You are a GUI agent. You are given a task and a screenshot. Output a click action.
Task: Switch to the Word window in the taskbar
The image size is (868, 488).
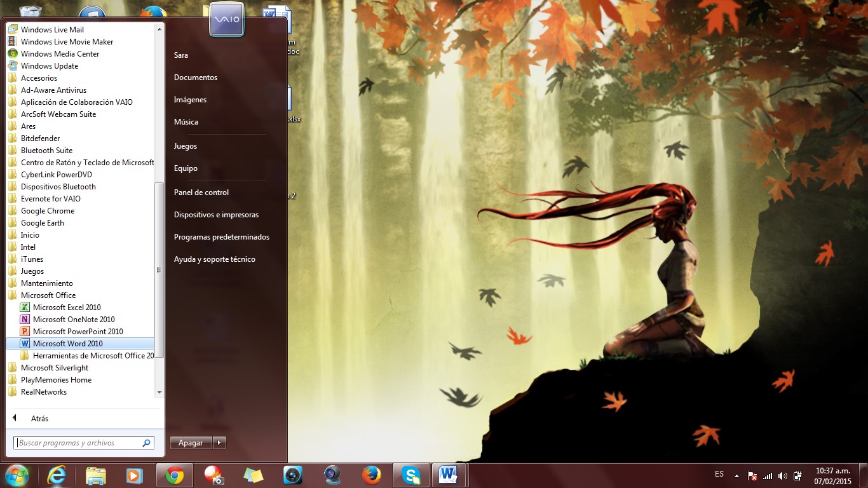pos(449,475)
